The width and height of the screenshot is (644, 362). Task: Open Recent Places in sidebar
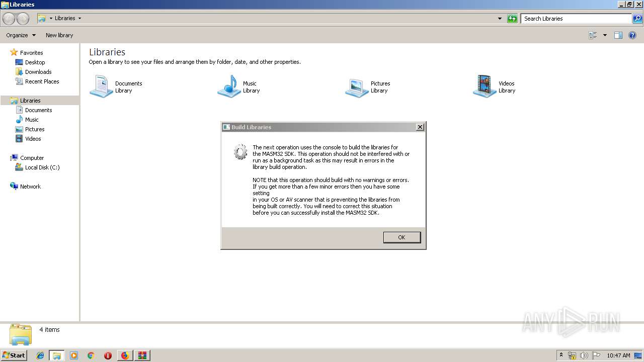click(x=42, y=81)
